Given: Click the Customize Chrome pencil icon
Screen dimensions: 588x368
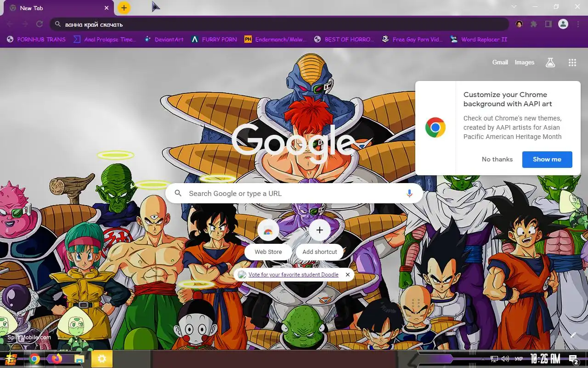Looking at the screenshot, I should [573, 335].
